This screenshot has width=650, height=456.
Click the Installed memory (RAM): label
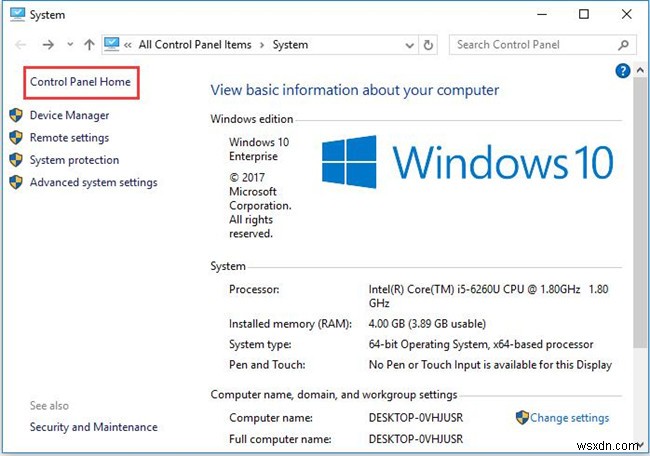click(290, 324)
